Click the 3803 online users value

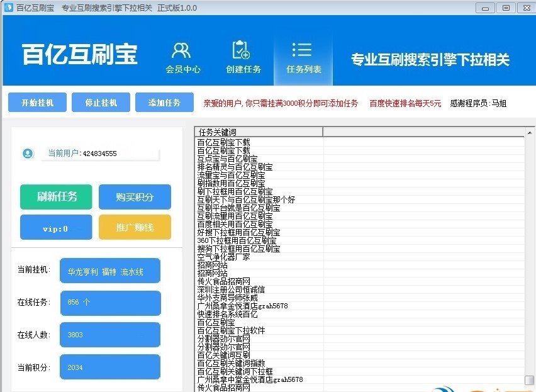[110, 335]
